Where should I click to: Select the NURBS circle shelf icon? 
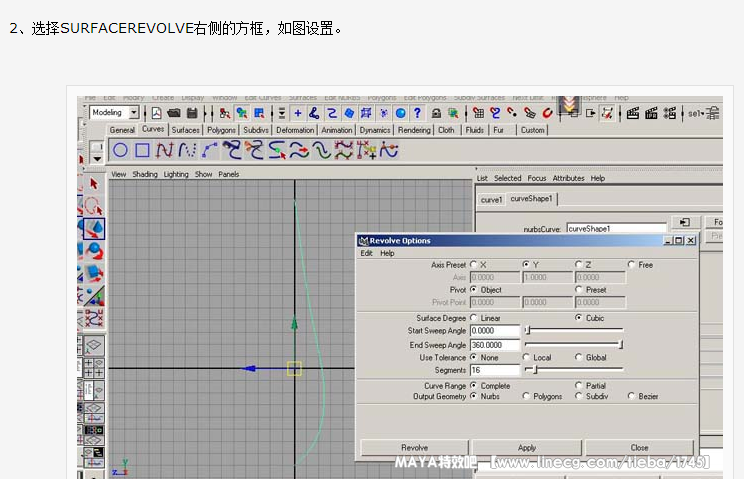click(120, 150)
